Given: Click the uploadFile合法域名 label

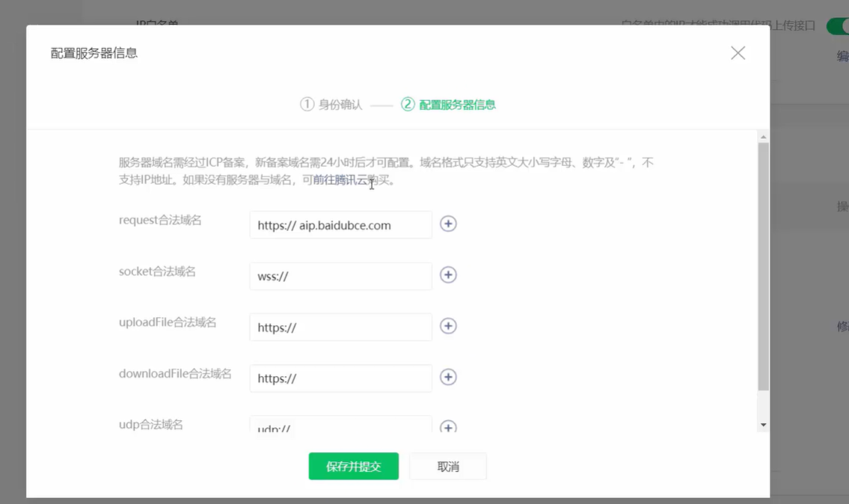Looking at the screenshot, I should click(168, 322).
